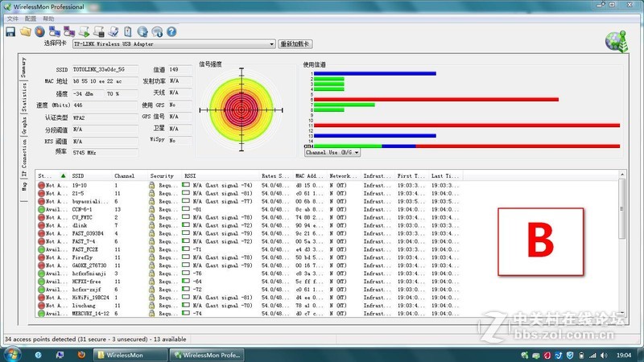Screen dimensions: 644x362
Task: Select the buyaoxiali row in the list
Action: [x=249, y=202]
